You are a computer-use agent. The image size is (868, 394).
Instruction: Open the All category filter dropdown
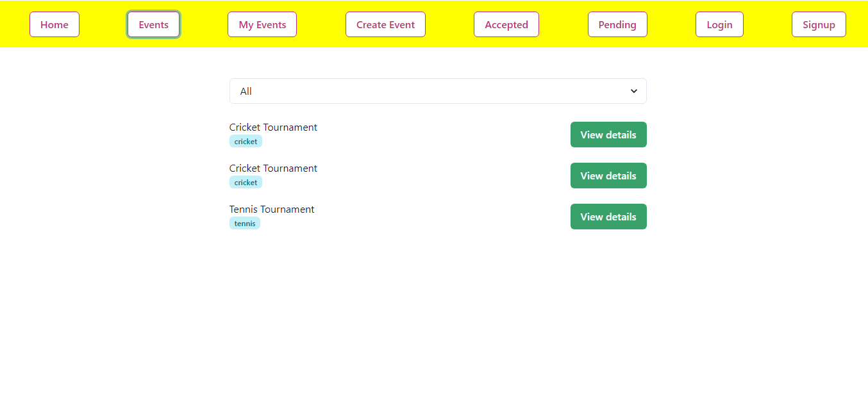(438, 91)
